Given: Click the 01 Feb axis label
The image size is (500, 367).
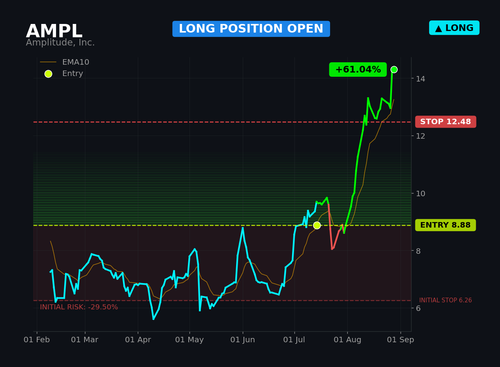Looking at the screenshot, I should (x=37, y=340).
